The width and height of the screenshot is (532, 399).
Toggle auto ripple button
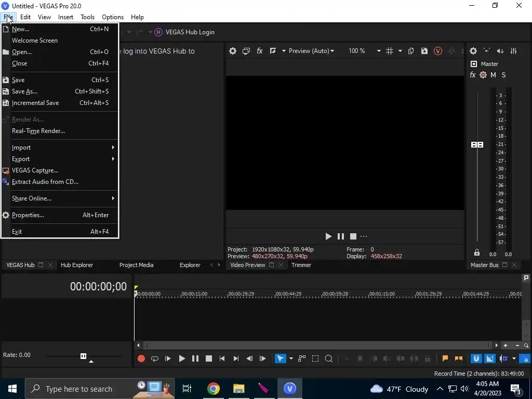(x=503, y=358)
